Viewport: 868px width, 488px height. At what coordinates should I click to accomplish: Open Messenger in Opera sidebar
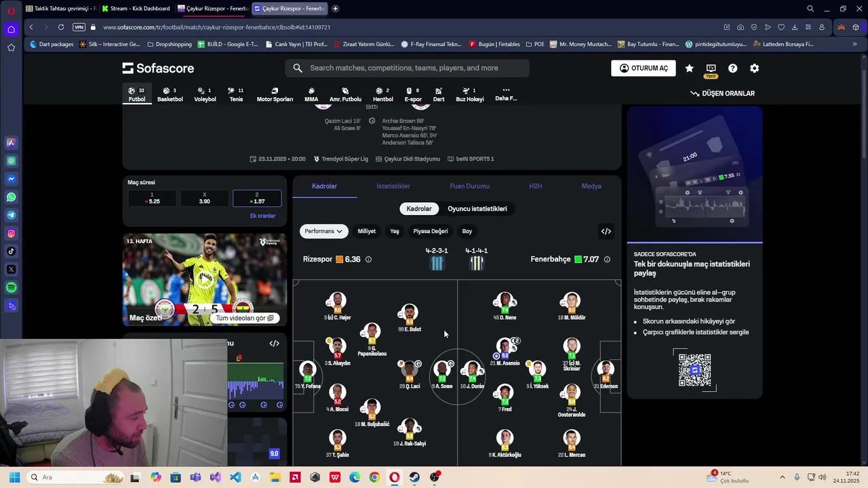coord(11,179)
